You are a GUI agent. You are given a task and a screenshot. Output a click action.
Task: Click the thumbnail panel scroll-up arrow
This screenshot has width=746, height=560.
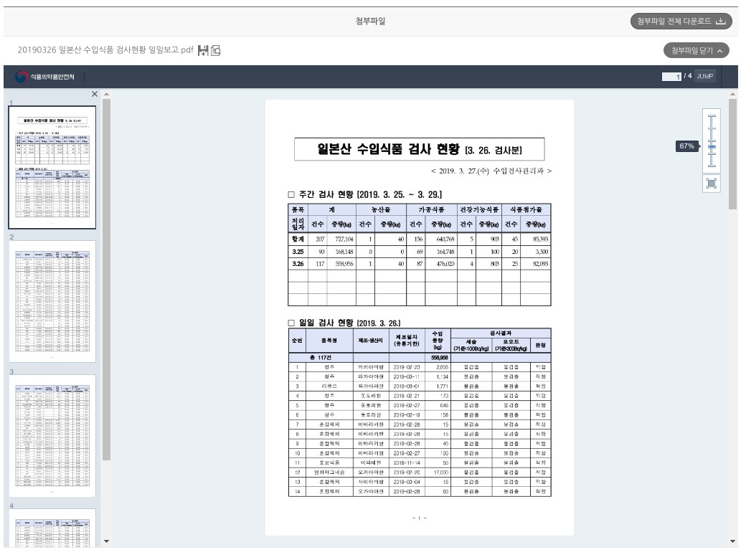[x=107, y=94]
